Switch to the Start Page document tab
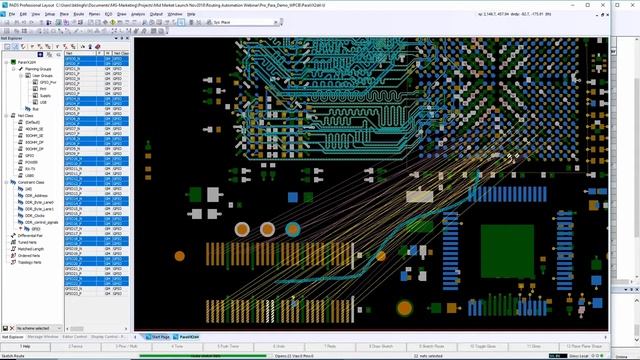640x360 pixels. [x=158, y=337]
